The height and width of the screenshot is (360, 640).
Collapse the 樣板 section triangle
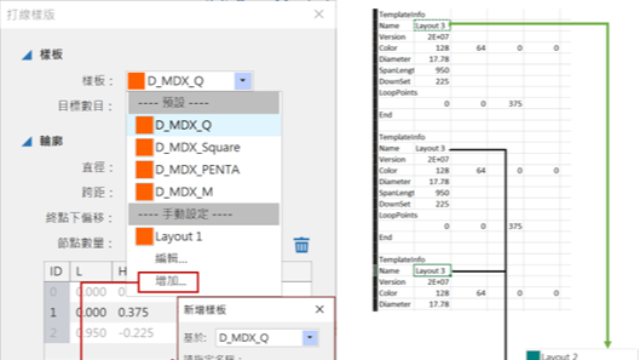pos(27,55)
